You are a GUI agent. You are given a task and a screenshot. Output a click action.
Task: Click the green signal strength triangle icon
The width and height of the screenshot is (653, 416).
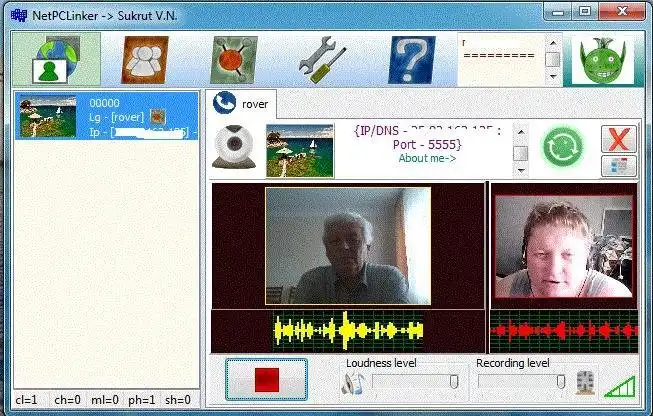(621, 387)
